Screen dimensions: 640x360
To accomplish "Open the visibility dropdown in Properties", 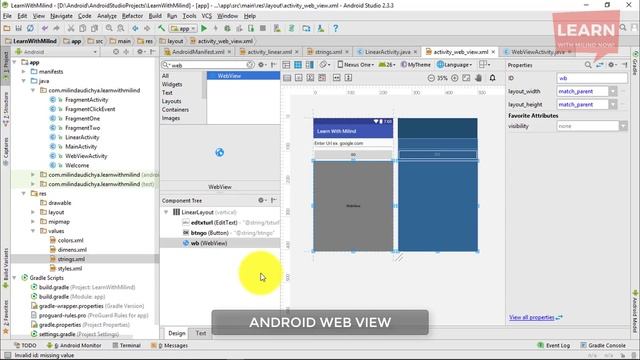I will coord(623,126).
